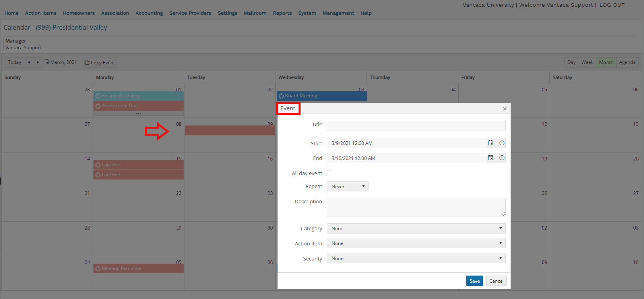Screen dimensions: 644x299
Task: Click the recurring icon on Board Meeting event
Action: click(281, 96)
